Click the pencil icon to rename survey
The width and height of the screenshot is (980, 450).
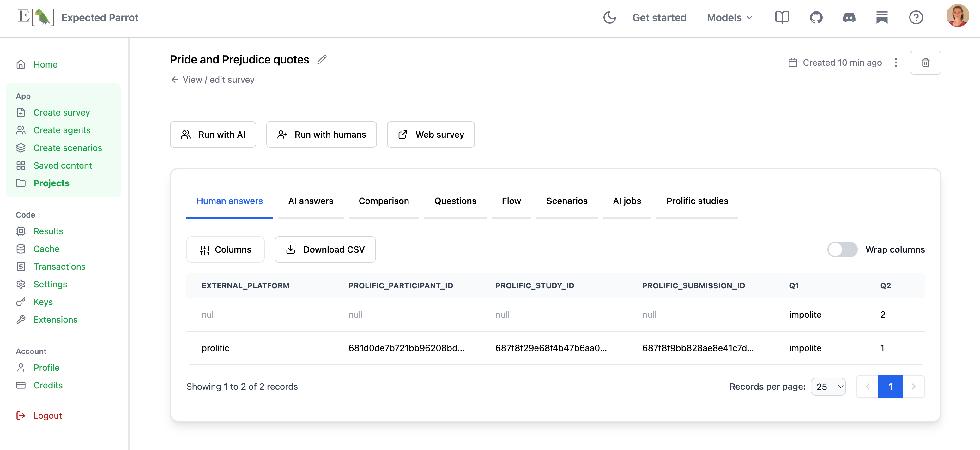(322, 59)
